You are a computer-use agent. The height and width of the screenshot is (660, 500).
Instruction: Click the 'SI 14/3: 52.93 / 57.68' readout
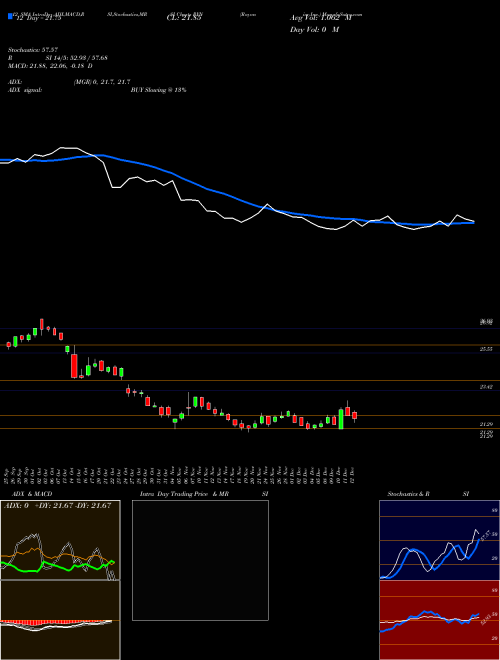click(77, 58)
